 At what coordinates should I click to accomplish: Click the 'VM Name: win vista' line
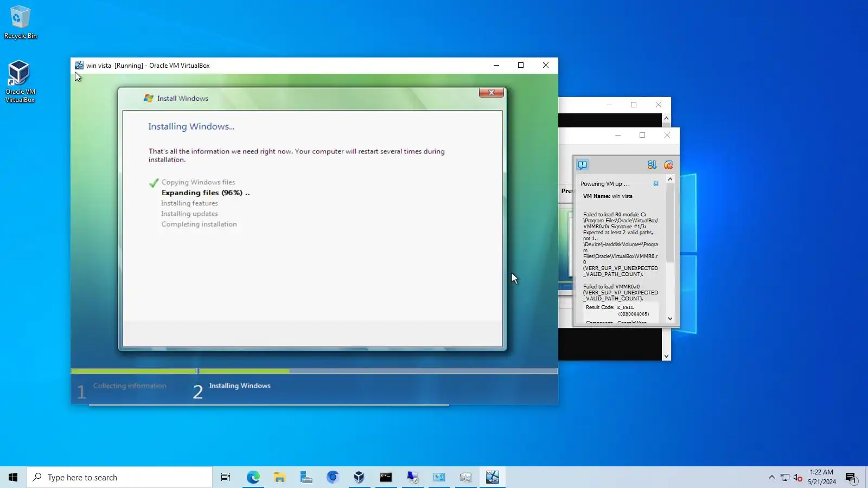coord(608,196)
